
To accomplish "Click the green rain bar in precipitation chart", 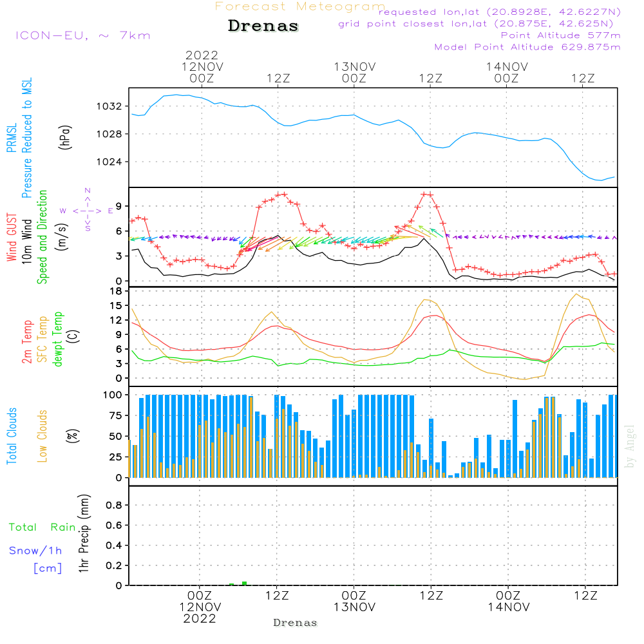I will point(244,583).
